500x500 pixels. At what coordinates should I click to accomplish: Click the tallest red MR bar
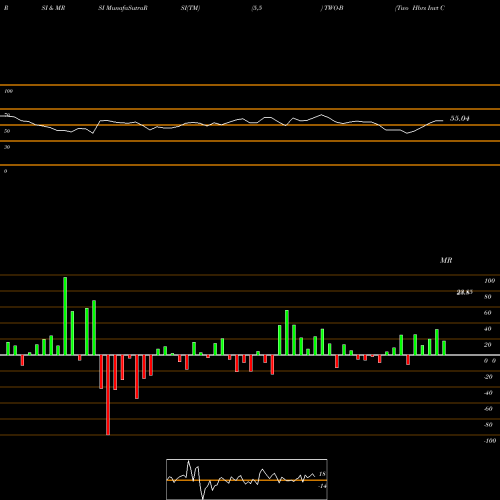tap(108, 395)
